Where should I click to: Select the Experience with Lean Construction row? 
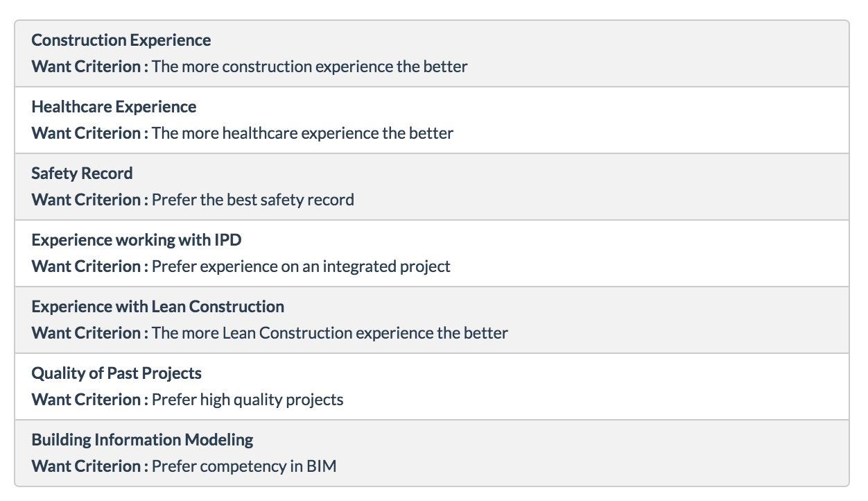(432, 320)
